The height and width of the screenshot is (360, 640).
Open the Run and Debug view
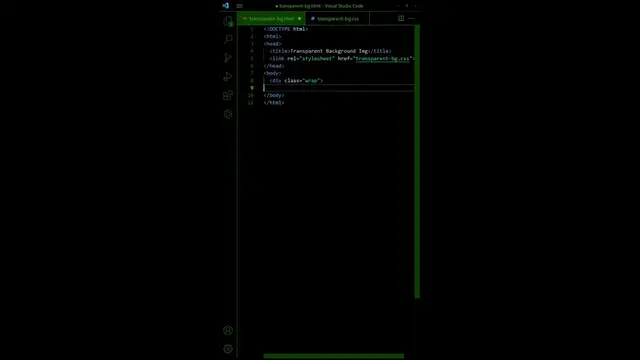point(228,76)
